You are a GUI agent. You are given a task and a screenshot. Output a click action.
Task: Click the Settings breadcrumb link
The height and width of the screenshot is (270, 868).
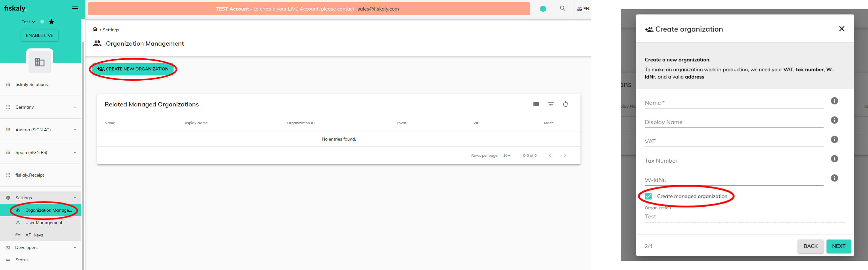click(x=111, y=30)
